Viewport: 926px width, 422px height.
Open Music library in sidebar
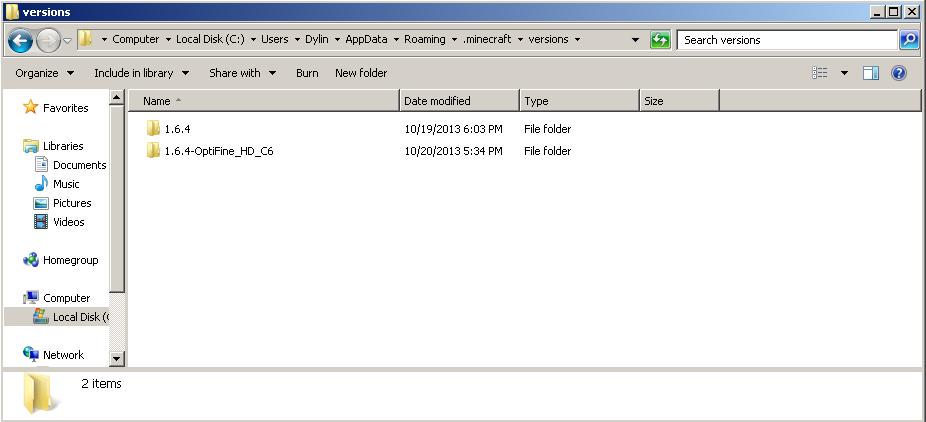coord(66,184)
